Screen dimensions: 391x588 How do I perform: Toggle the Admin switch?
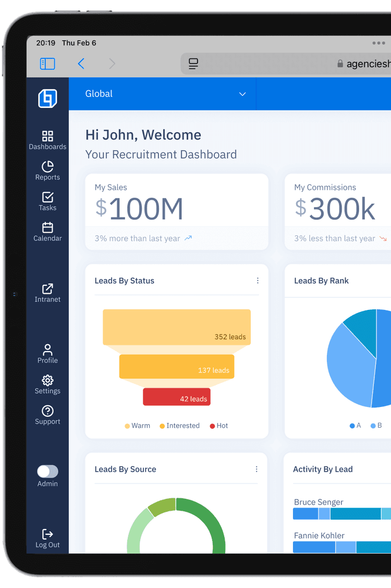47,472
